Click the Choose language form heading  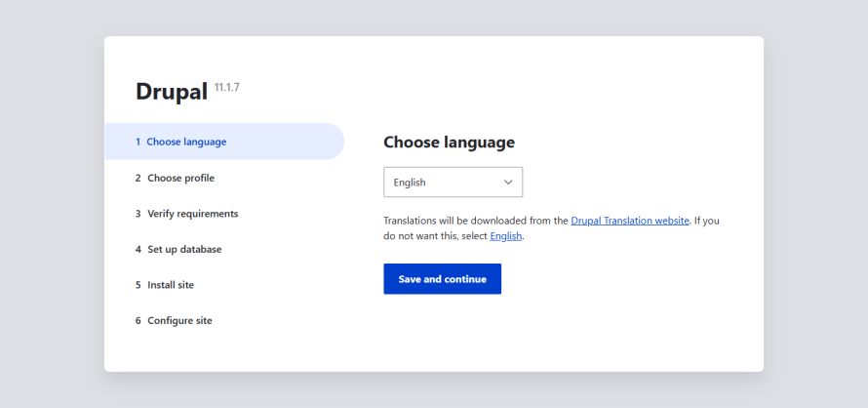point(449,143)
